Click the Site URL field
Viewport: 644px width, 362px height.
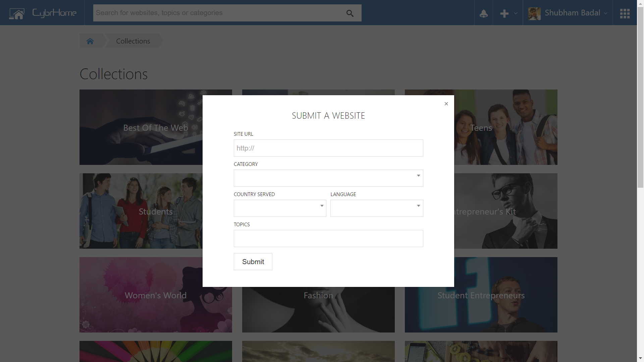328,148
